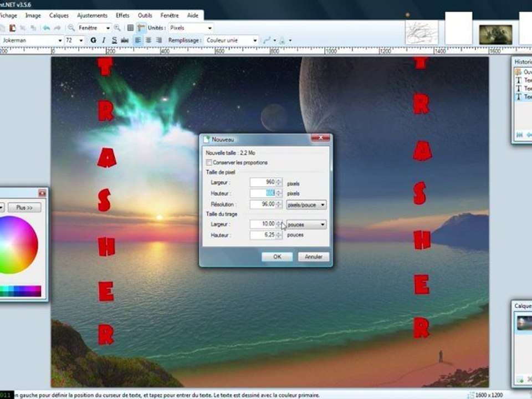
Task: Click the 1600 x 1200 size in status bar
Action: pyautogui.click(x=489, y=395)
